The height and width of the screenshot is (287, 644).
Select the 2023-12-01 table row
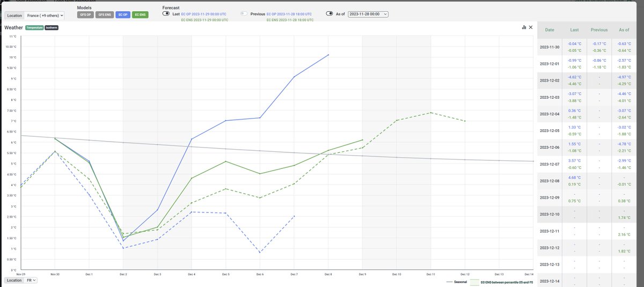(587, 64)
